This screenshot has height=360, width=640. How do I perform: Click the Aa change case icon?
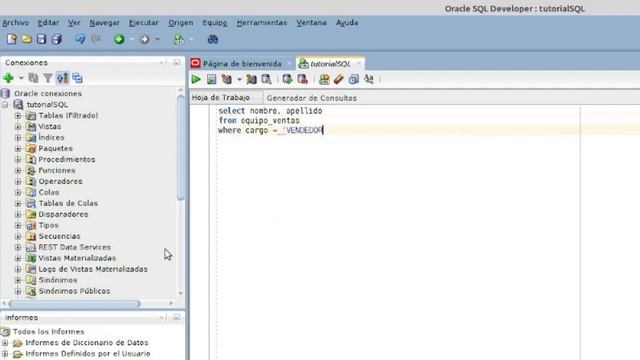click(x=369, y=78)
